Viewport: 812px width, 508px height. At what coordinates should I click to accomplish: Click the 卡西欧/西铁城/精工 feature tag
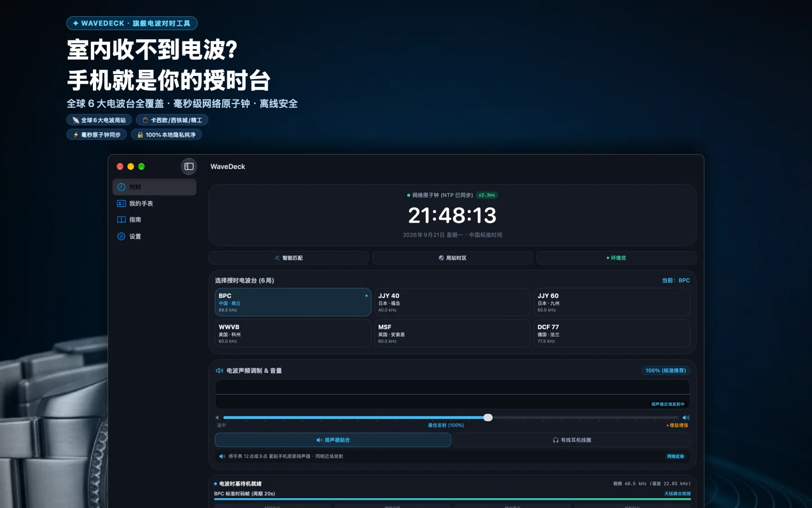(172, 120)
